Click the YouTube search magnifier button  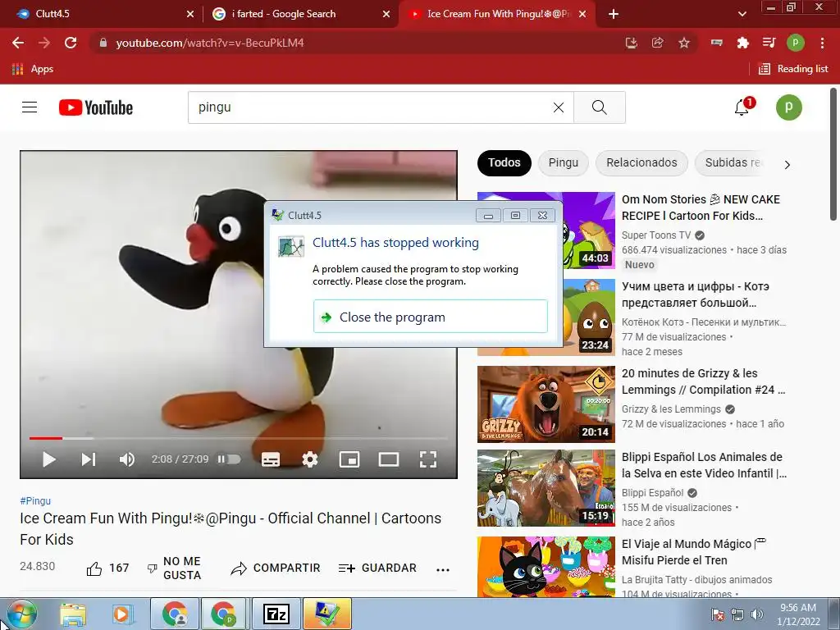point(600,107)
